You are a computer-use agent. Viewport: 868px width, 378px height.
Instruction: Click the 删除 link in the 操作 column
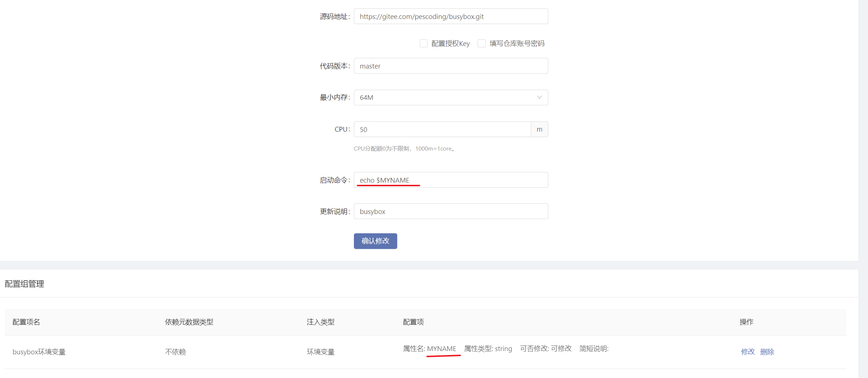(767, 351)
